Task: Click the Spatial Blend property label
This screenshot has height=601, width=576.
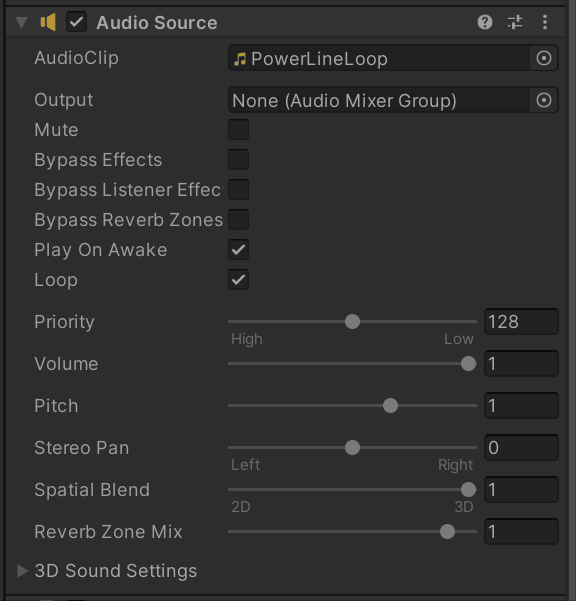Action: pos(92,490)
